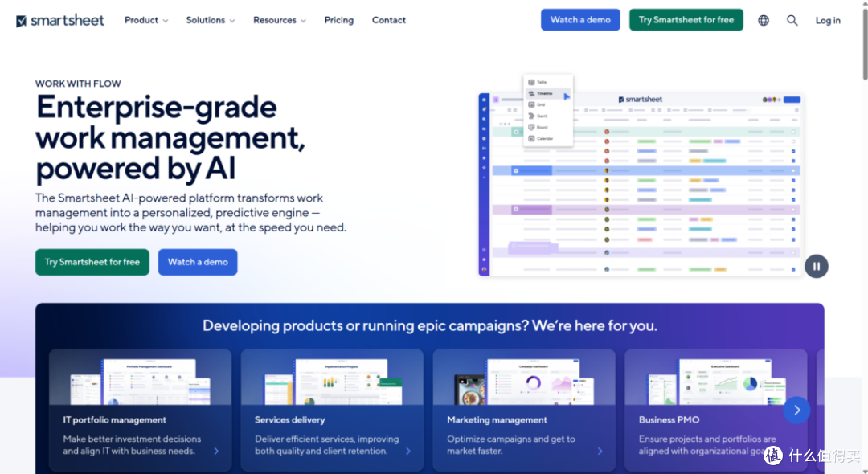Click the Services delivery card arrow
Image resolution: width=868 pixels, height=474 pixels.
click(x=408, y=452)
